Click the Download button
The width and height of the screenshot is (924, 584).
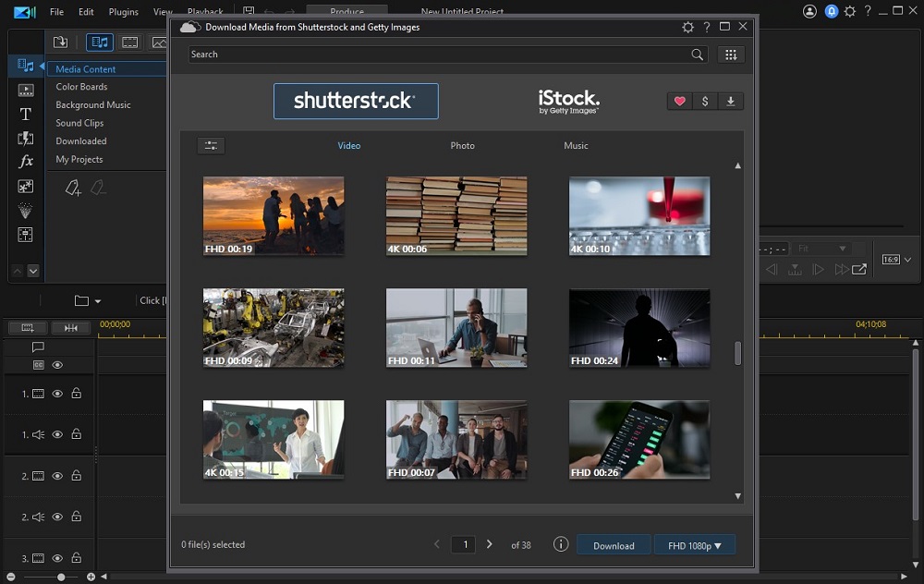[x=613, y=545]
